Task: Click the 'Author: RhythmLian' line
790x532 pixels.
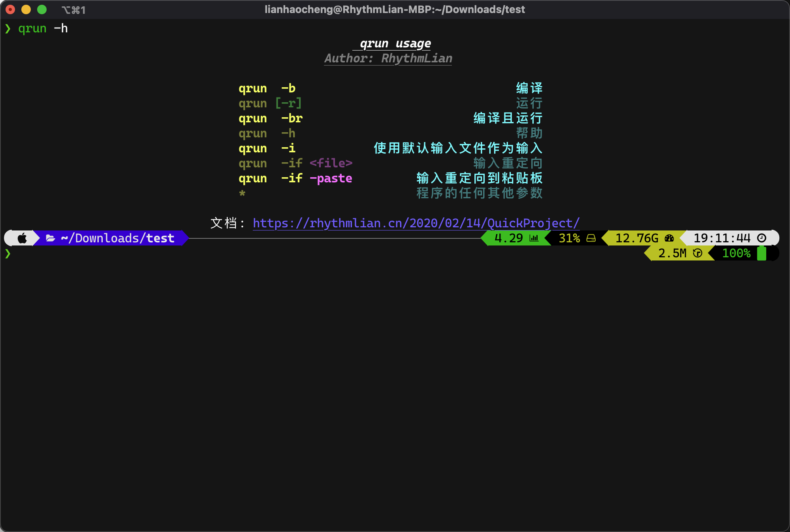Action: pos(388,58)
